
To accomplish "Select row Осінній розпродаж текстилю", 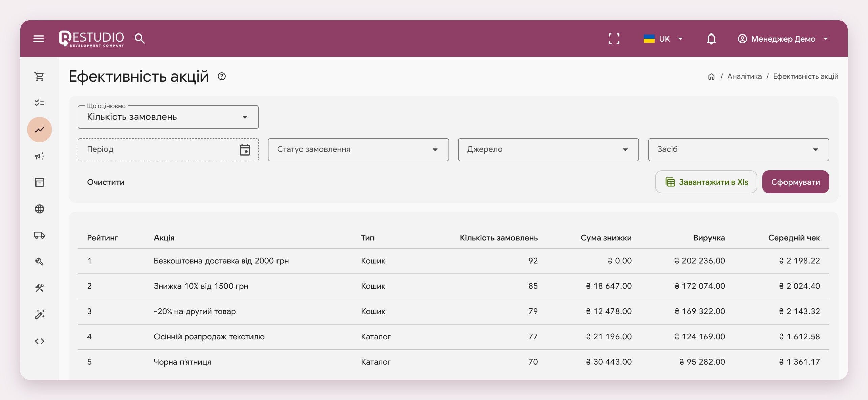I will (x=453, y=337).
